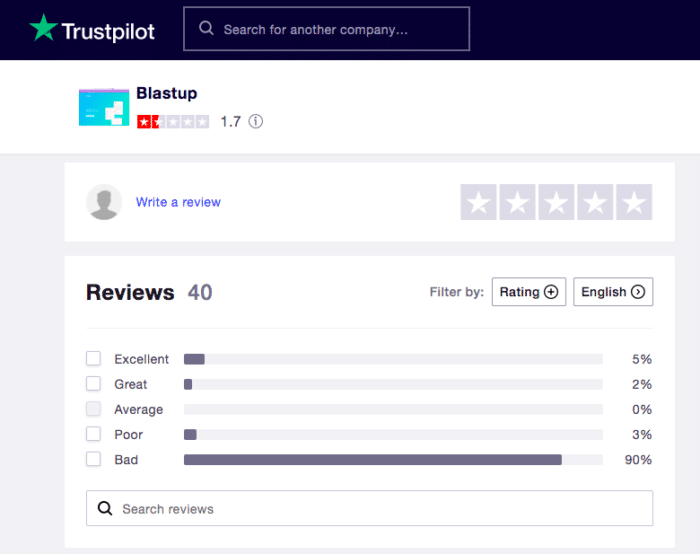Click the 1.7 TrustScore value
The height and width of the screenshot is (554, 700).
click(x=231, y=121)
